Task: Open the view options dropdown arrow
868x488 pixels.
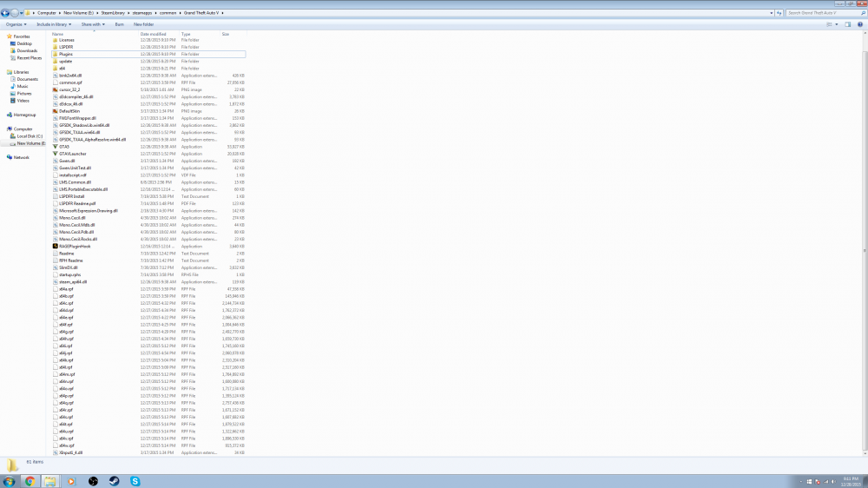Action: tap(837, 24)
